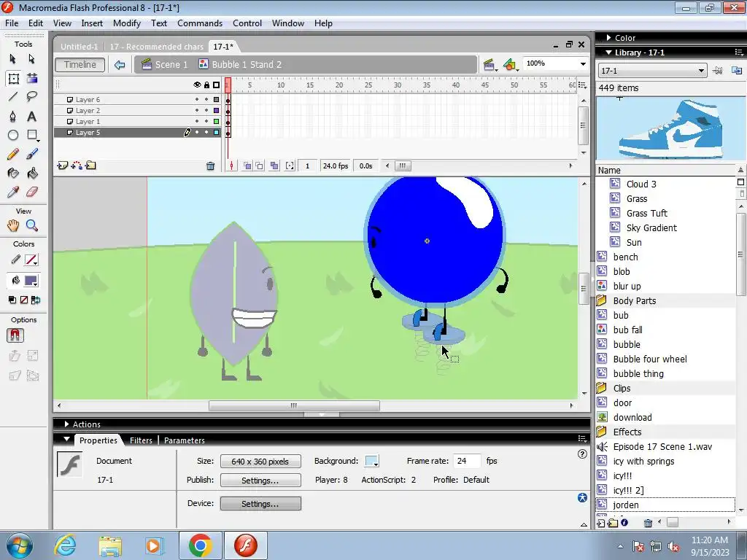Click eye icon to hide all layers
This screenshot has height=560, width=747.
point(197,85)
